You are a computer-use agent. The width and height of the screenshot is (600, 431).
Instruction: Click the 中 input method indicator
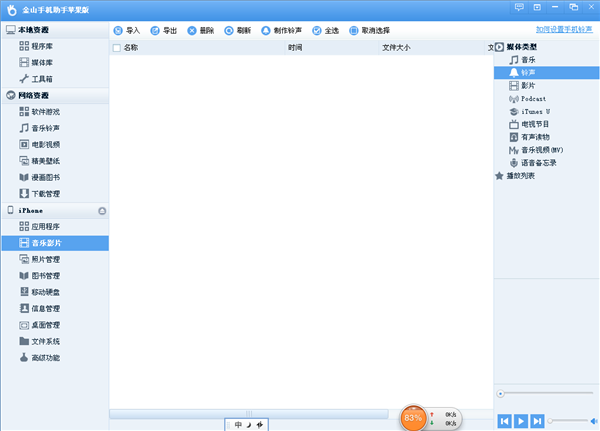238,425
